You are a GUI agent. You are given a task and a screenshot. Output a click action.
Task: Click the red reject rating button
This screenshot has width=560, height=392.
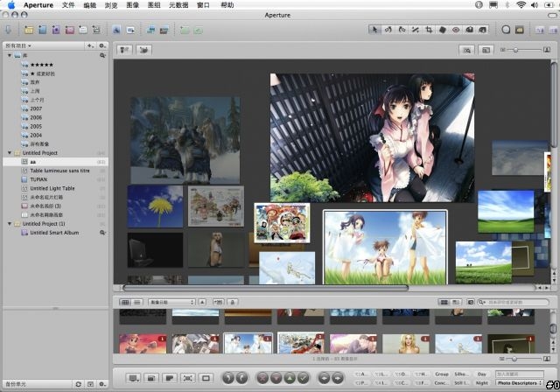262,378
